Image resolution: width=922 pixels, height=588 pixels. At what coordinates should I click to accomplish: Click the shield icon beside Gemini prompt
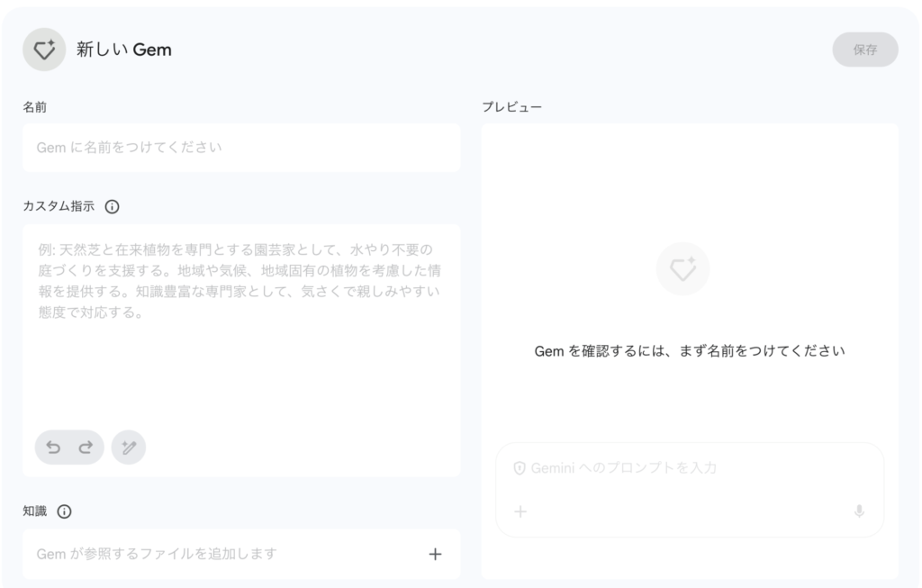click(520, 468)
